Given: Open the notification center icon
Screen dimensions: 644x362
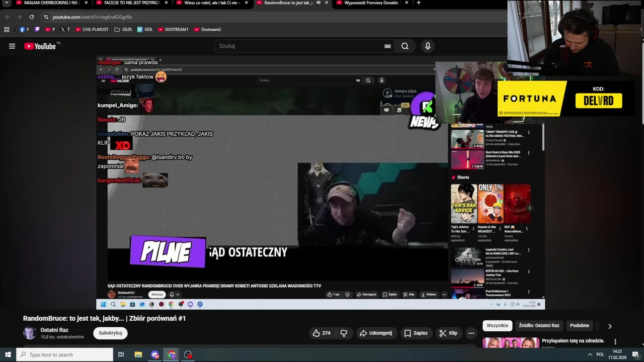Looking at the screenshot, I should pos(635,355).
